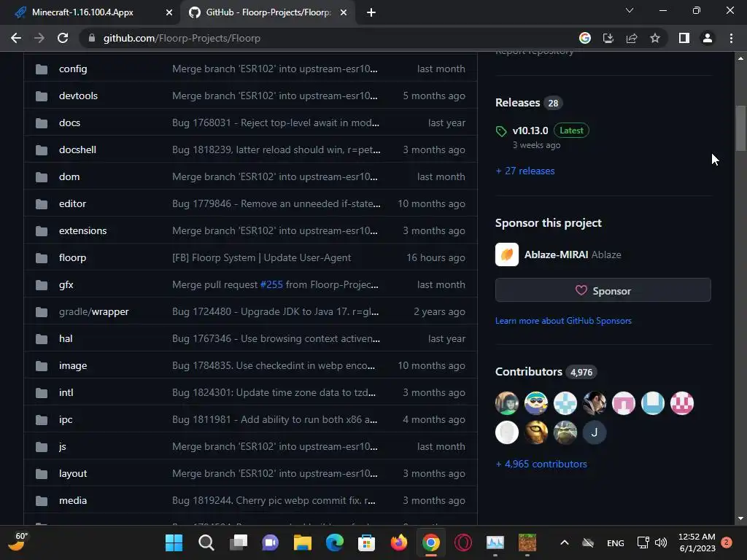Open Learn more about GitHub Sponsors

563,321
